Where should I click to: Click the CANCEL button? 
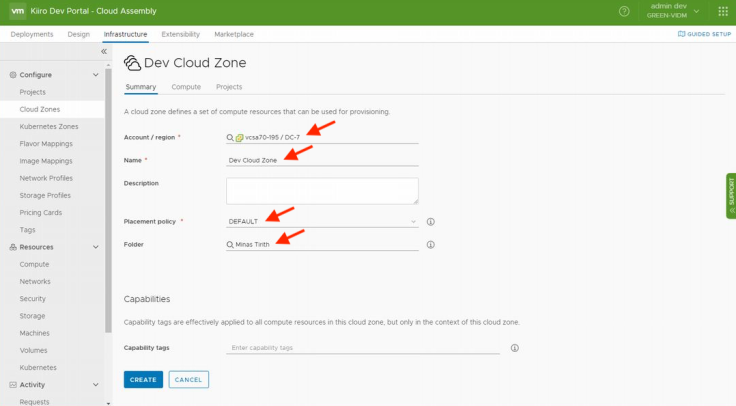(188, 379)
